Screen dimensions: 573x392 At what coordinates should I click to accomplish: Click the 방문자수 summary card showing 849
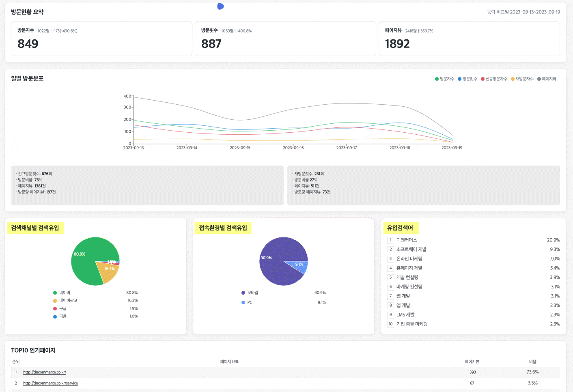(x=101, y=39)
